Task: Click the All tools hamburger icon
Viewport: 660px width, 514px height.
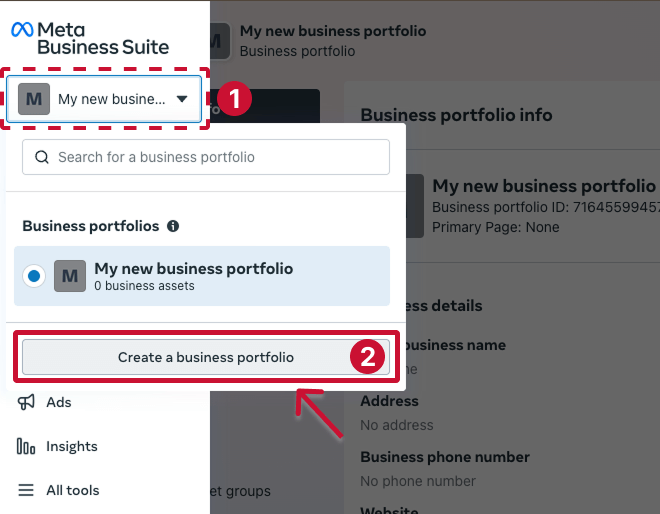Action: pyautogui.click(x=26, y=490)
